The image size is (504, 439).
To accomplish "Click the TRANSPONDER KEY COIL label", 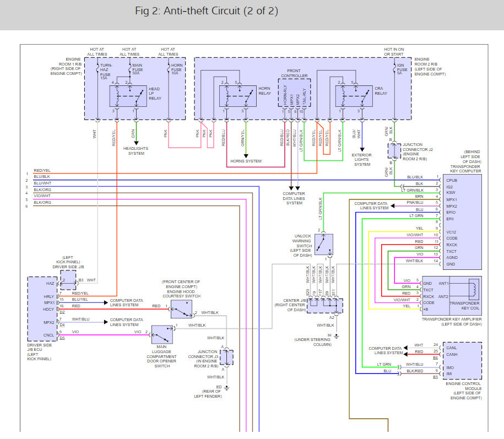I will coord(464,306).
